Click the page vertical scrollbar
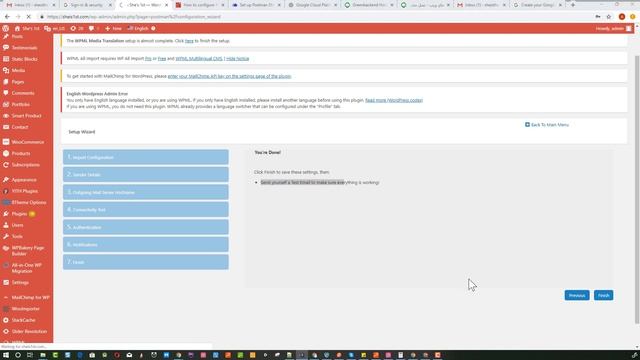 click(637, 190)
